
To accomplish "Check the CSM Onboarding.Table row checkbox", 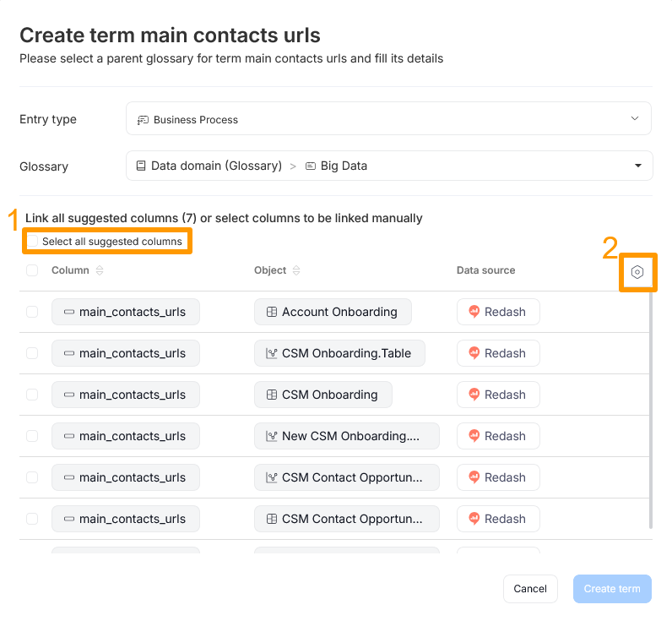I will pyautogui.click(x=32, y=353).
